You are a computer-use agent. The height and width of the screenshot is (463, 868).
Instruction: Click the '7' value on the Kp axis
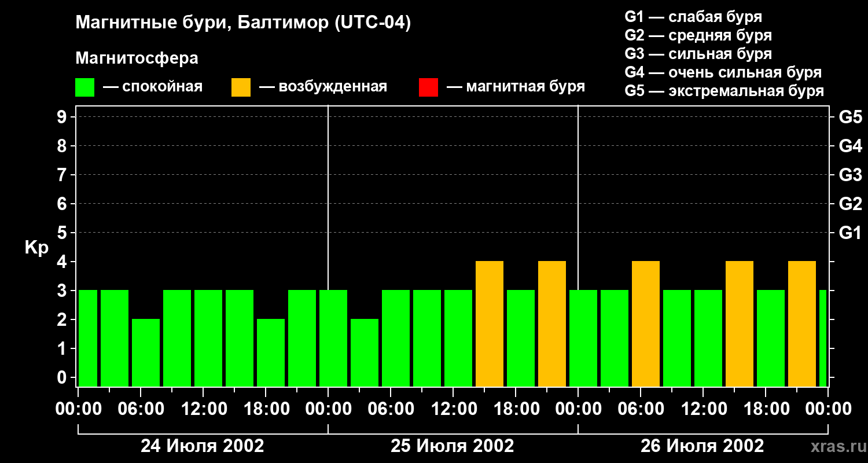coord(63,175)
